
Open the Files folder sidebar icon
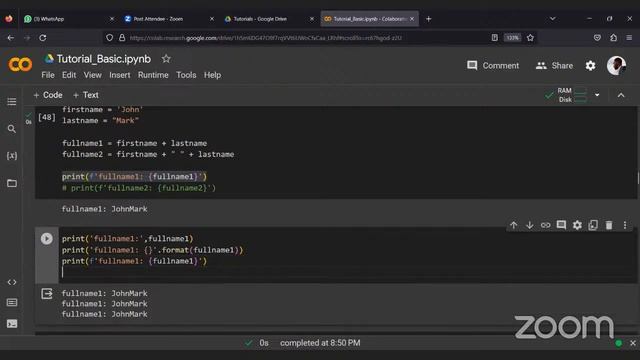(x=12, y=183)
